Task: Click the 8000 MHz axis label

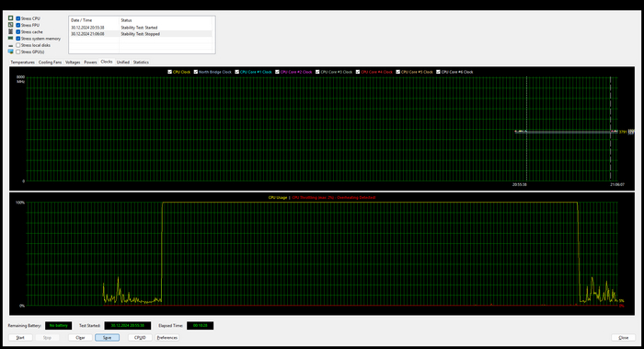Action: [20, 79]
